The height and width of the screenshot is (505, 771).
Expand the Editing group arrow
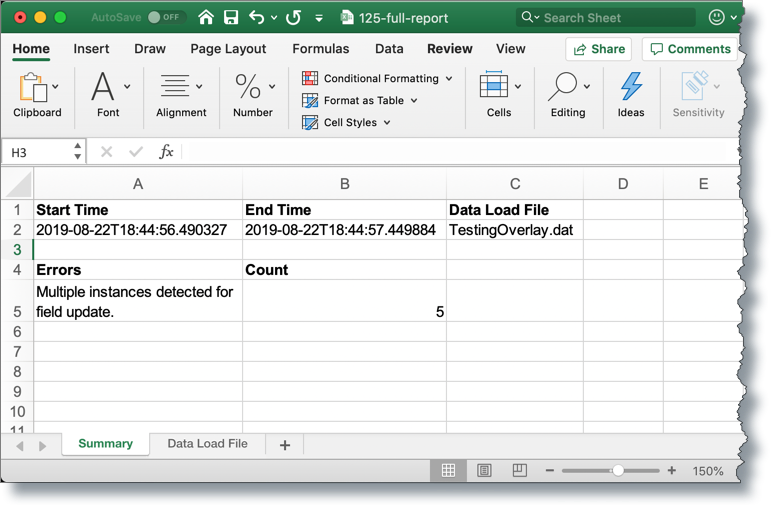click(587, 87)
